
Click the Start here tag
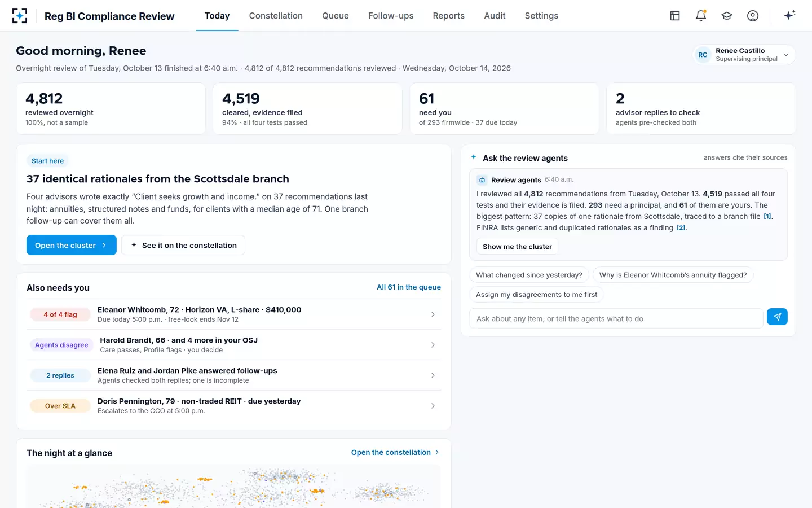pos(47,161)
